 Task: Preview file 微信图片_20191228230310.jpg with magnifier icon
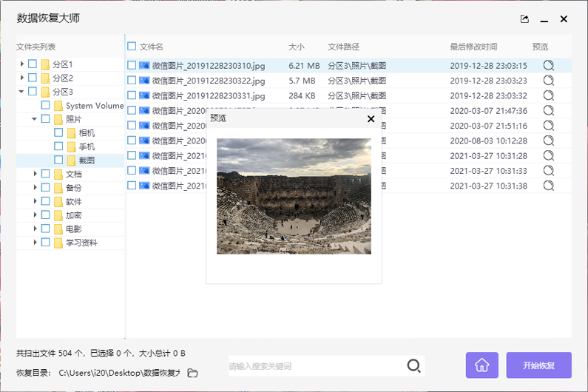[548, 65]
